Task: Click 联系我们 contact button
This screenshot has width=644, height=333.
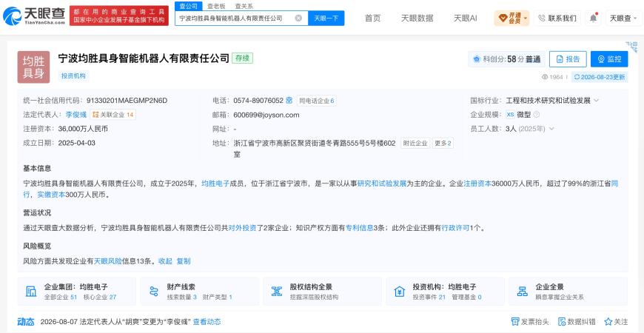Action: (557, 18)
